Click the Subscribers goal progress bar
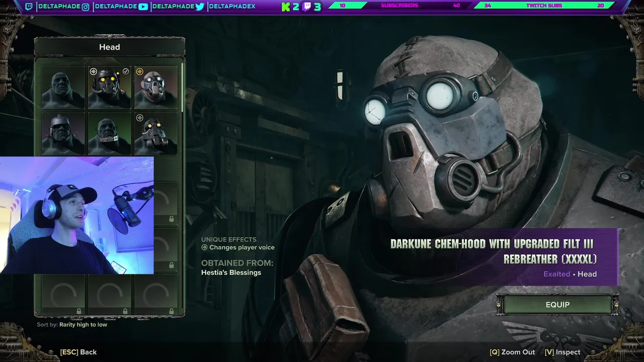Viewport: 644px width, 362px height. (399, 6)
